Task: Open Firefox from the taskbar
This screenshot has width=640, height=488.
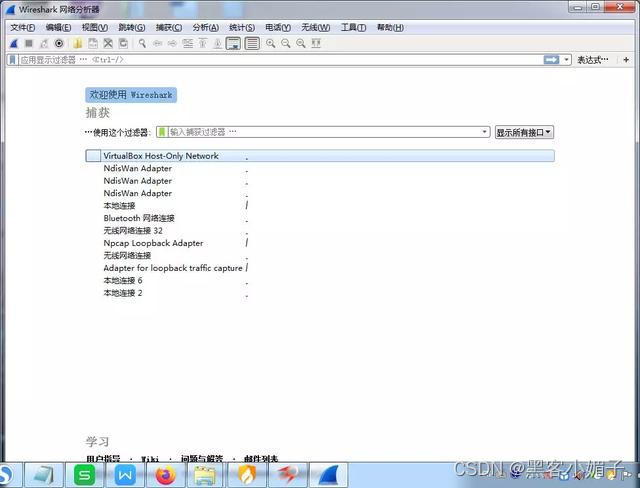Action: 165,475
